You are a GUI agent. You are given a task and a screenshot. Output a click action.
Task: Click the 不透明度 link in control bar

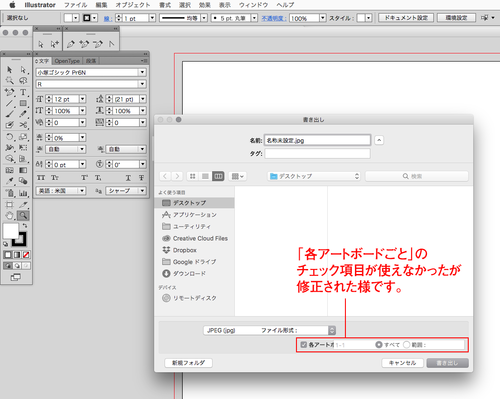click(x=273, y=18)
